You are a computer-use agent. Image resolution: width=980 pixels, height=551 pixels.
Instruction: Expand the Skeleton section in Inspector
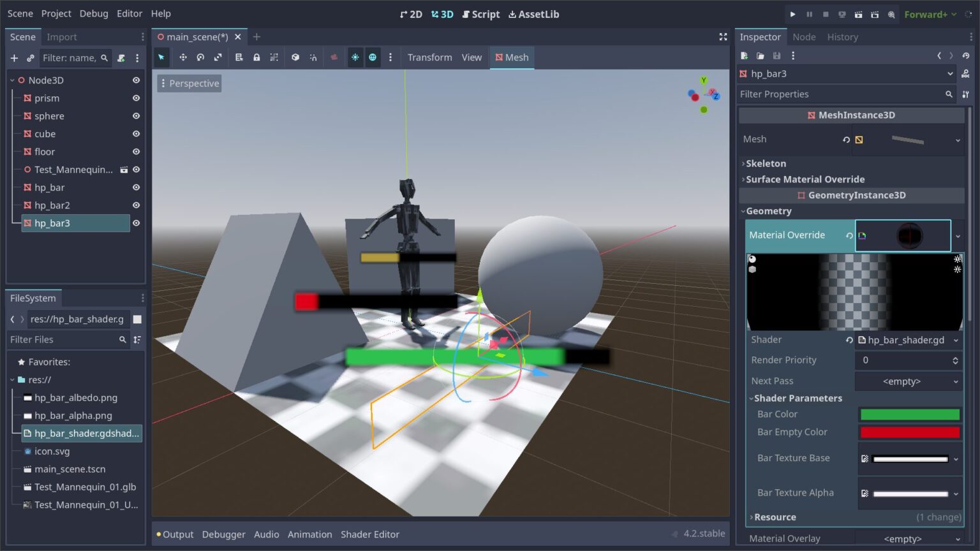point(765,163)
